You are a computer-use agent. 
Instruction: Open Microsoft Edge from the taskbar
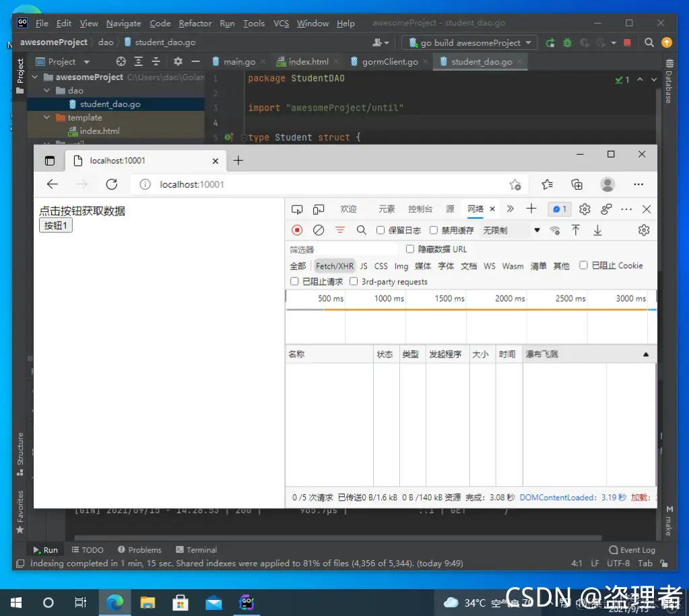tap(114, 602)
